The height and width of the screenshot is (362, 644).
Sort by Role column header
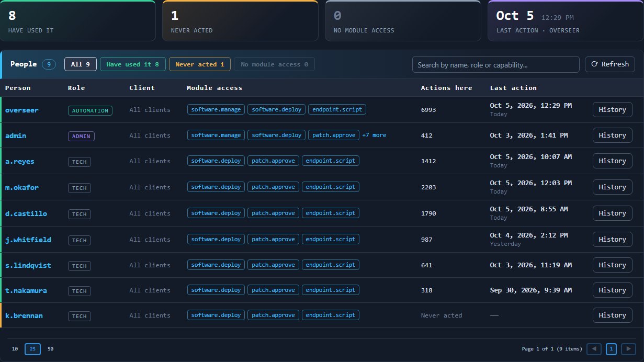click(76, 88)
